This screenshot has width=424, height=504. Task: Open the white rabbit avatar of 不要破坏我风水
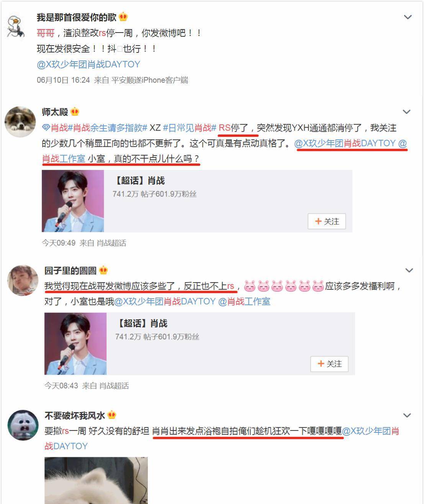click(x=23, y=425)
